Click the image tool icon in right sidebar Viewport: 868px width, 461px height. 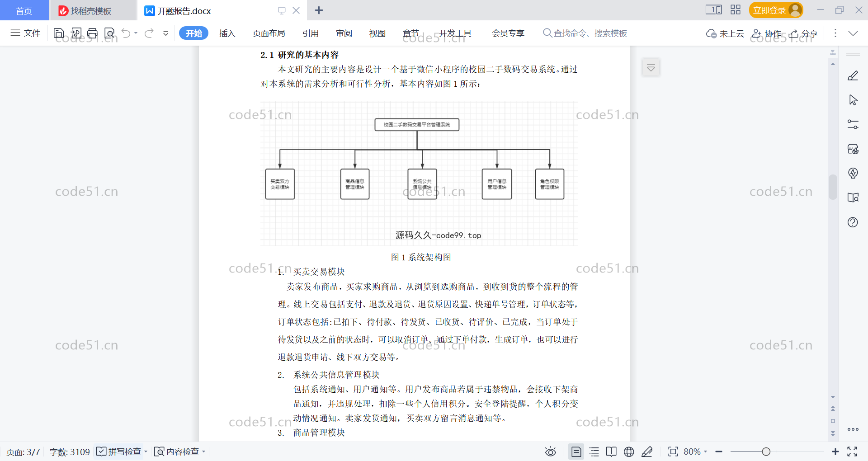coord(853,149)
